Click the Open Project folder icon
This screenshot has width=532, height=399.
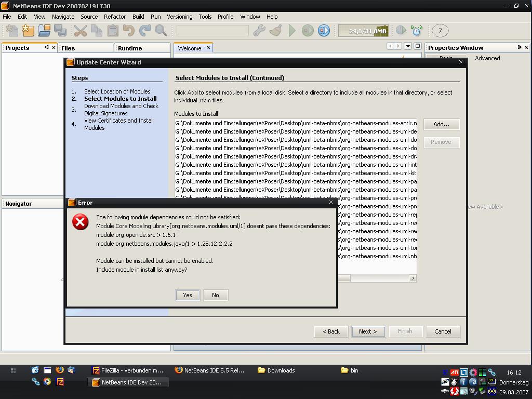pos(44,31)
